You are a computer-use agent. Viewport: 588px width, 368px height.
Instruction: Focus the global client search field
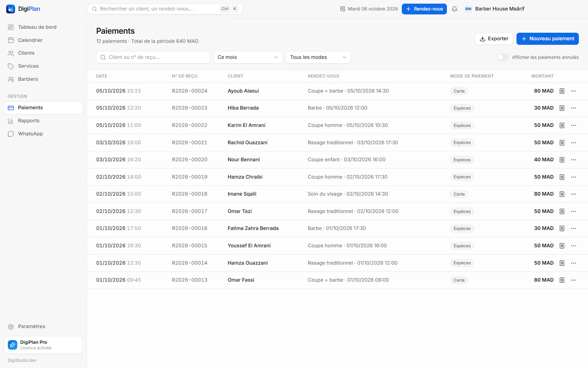(x=165, y=9)
